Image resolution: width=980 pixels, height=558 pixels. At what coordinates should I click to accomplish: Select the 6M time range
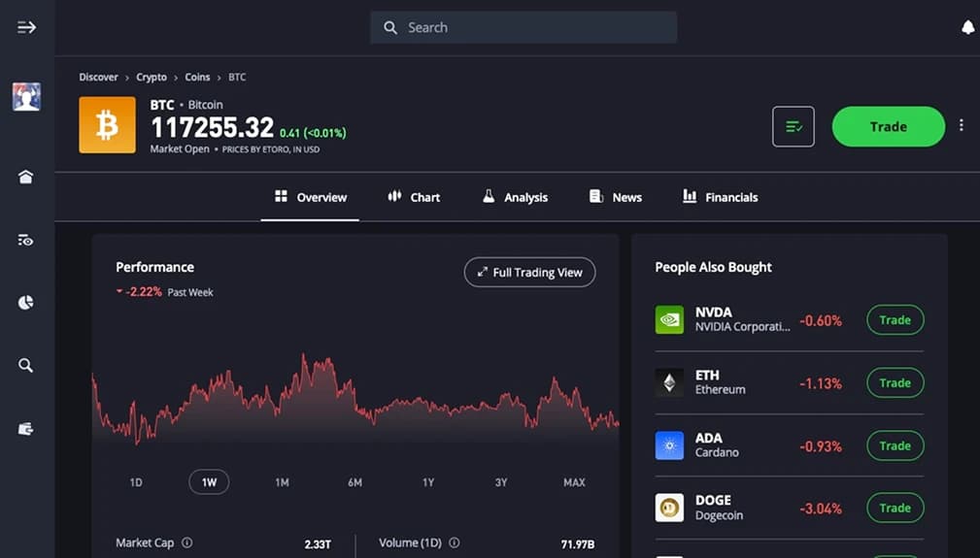(355, 482)
